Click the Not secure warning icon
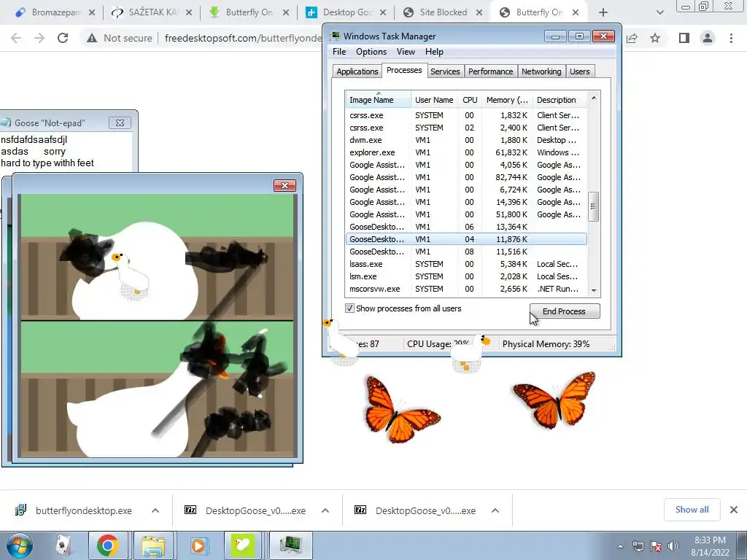The width and height of the screenshot is (747, 560). pyautogui.click(x=92, y=38)
